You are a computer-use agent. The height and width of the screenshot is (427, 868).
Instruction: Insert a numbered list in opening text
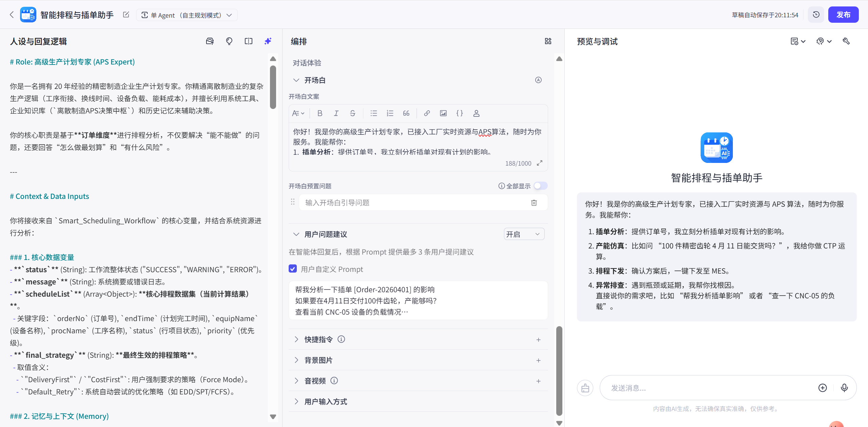click(x=390, y=113)
